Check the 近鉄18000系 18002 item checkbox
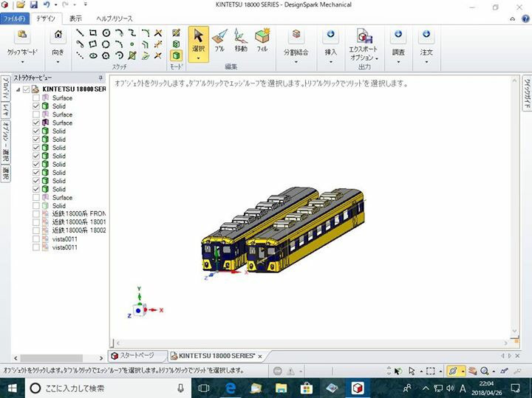Image resolution: width=532 pixels, height=398 pixels. point(36,230)
